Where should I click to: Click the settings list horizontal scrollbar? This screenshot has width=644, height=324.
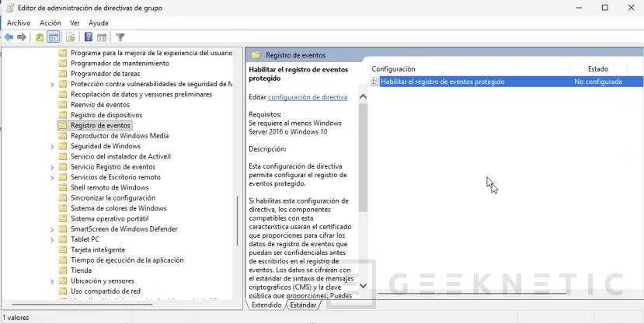coord(472,293)
